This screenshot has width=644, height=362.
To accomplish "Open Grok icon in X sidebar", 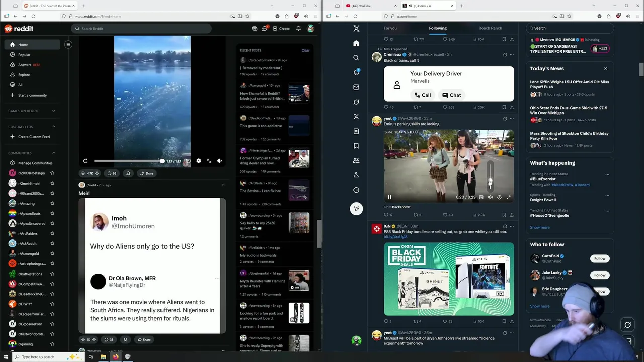I will tap(356, 102).
